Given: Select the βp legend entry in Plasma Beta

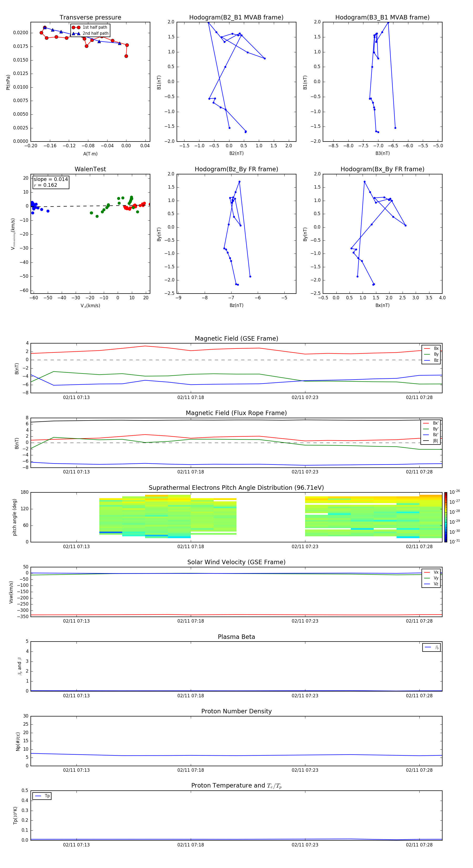Looking at the screenshot, I should pos(431,647).
